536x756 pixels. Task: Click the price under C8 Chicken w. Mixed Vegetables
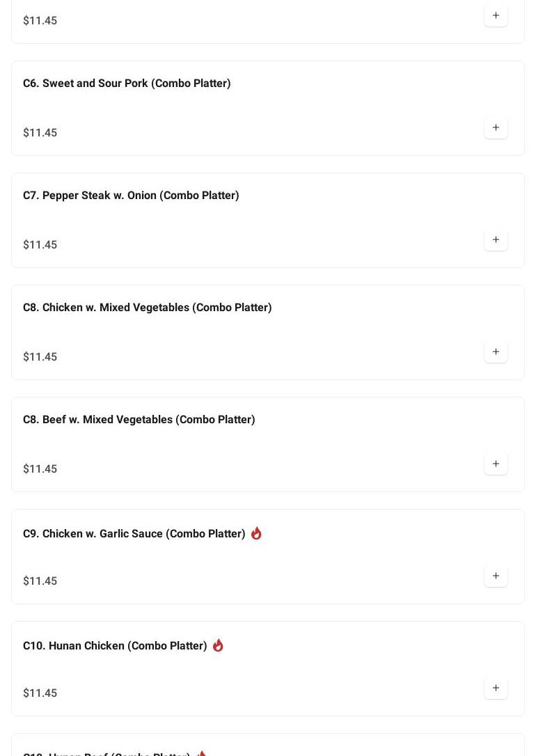click(40, 357)
